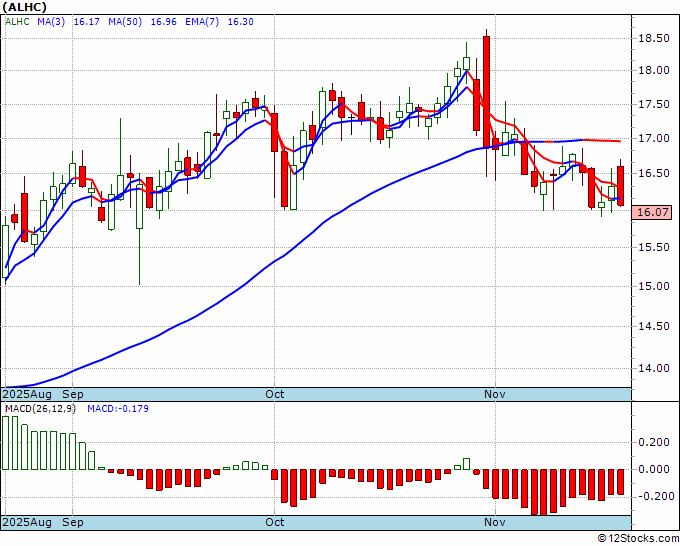Select the MA(3) legend label
The image size is (680, 546).
pyautogui.click(x=51, y=22)
